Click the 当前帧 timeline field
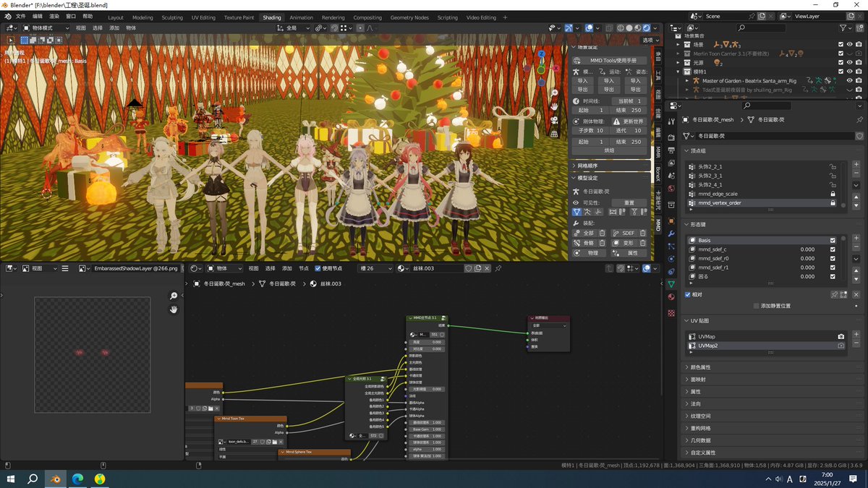 (x=629, y=100)
